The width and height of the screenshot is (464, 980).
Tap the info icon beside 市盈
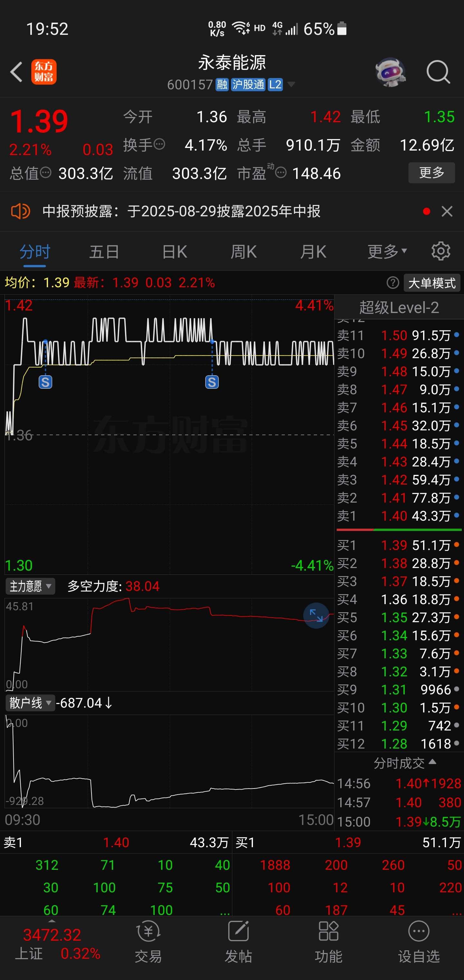click(x=281, y=173)
